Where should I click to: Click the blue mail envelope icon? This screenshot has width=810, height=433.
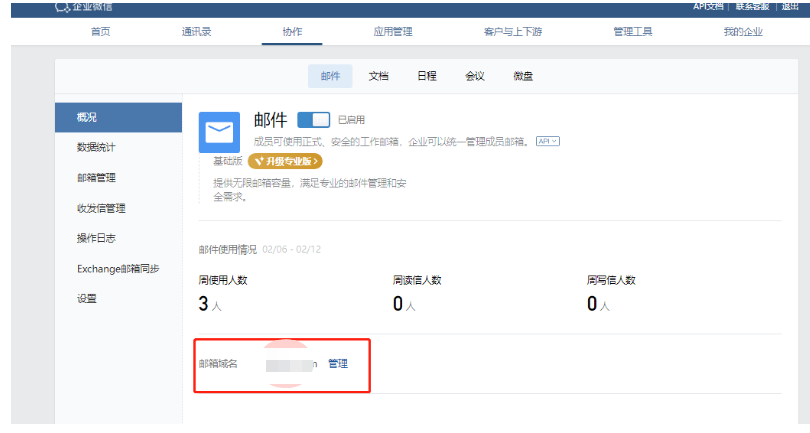(x=219, y=132)
